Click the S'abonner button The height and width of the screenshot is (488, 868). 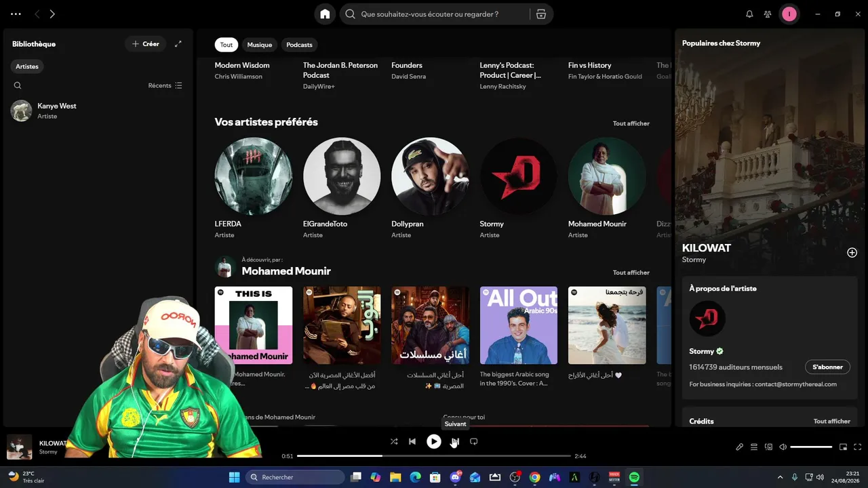(x=827, y=367)
